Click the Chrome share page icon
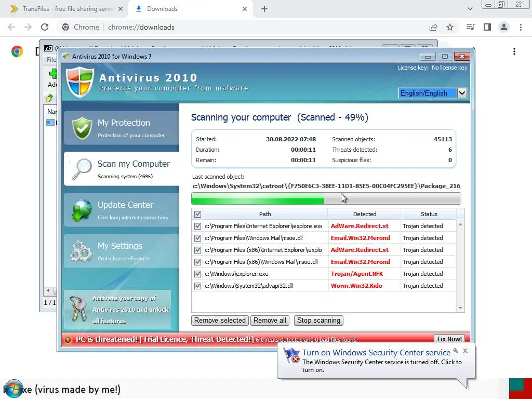 tap(433, 27)
